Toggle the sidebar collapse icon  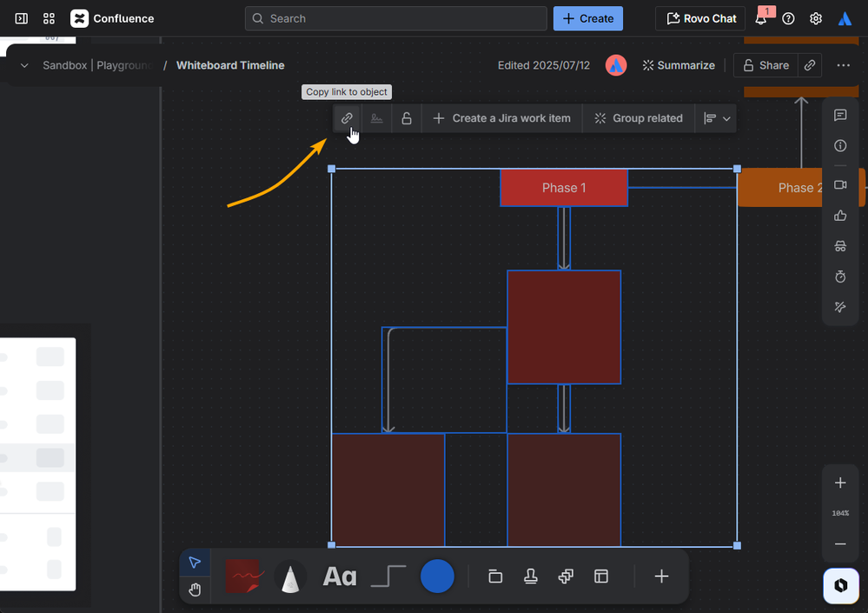pos(21,19)
